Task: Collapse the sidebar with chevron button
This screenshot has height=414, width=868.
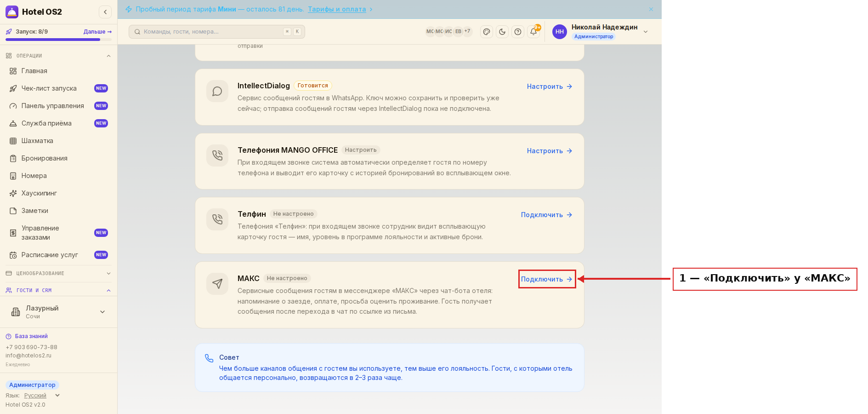Action: click(105, 12)
